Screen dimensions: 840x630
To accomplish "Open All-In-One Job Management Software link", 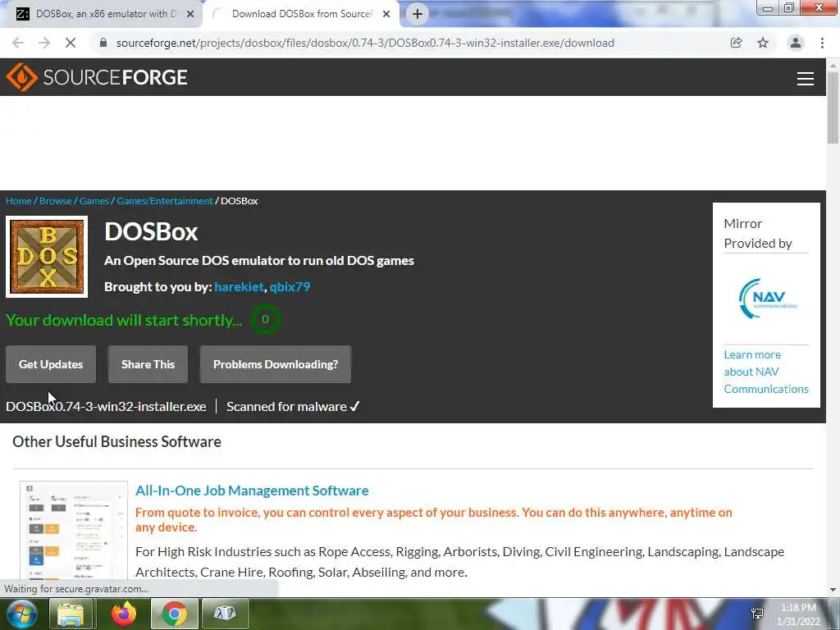I will 252,491.
